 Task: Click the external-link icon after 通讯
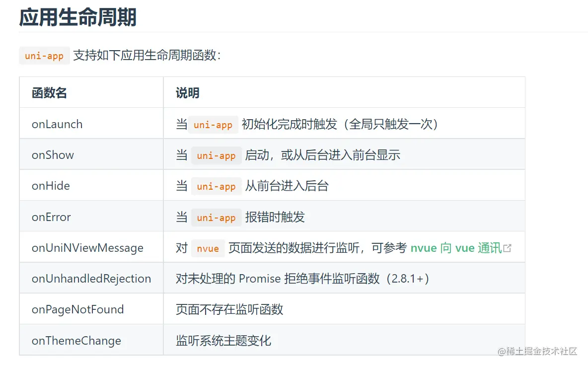pyautogui.click(x=507, y=248)
